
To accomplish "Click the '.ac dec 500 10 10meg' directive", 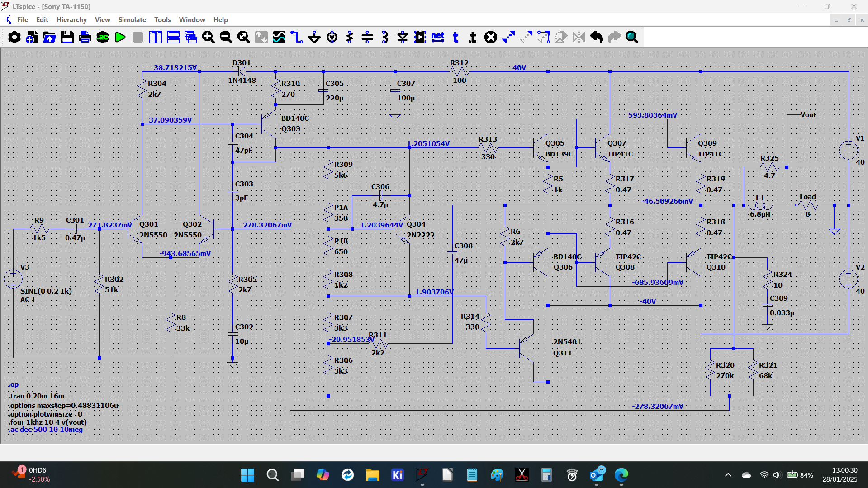I will (x=45, y=430).
